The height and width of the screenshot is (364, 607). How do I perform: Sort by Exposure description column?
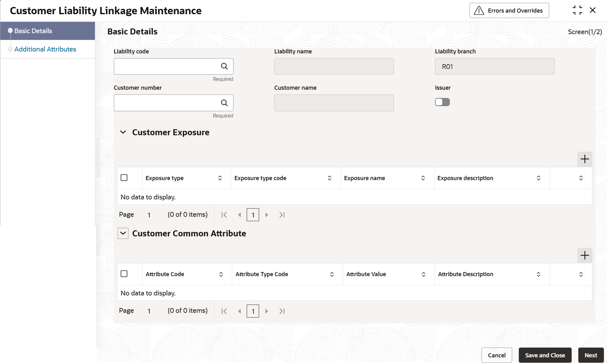click(x=538, y=178)
